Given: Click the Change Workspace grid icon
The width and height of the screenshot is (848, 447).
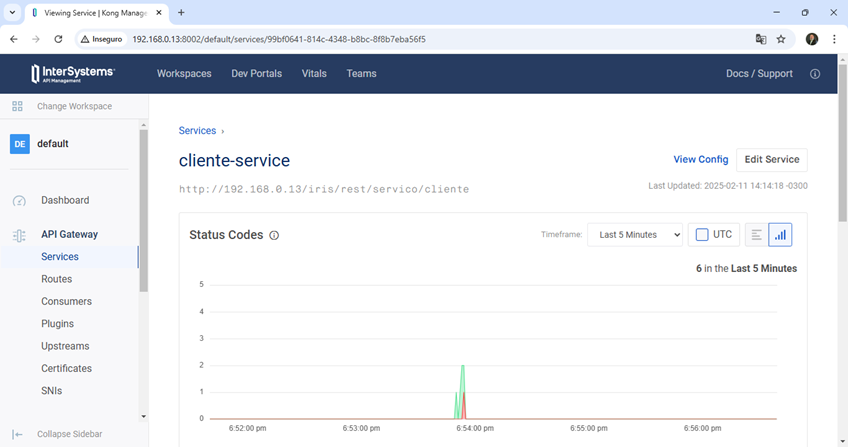Looking at the screenshot, I should (17, 106).
